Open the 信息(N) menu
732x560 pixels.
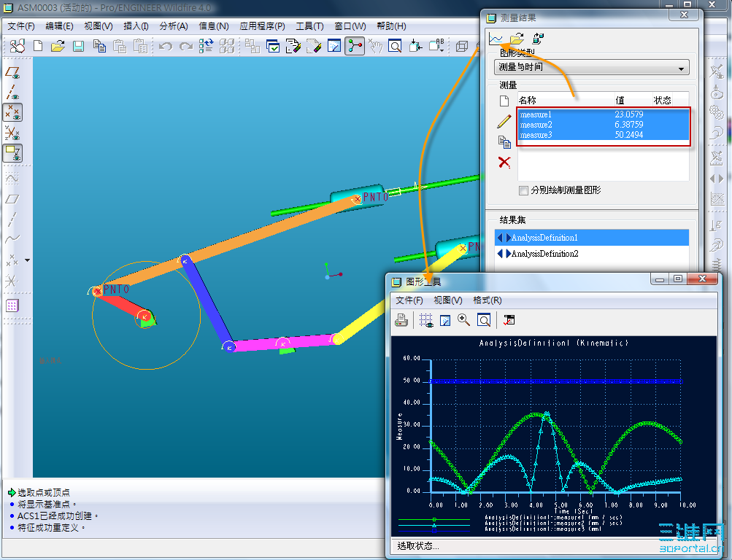click(x=214, y=26)
